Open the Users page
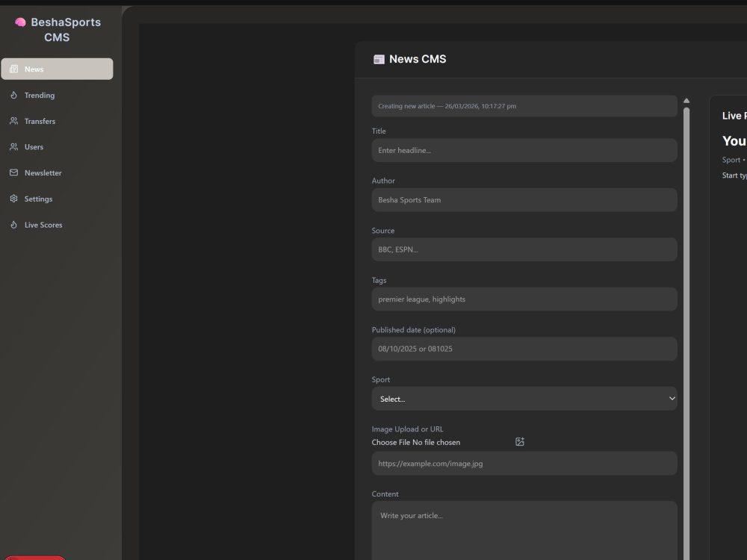Viewport: 747px width, 560px height. (58, 146)
